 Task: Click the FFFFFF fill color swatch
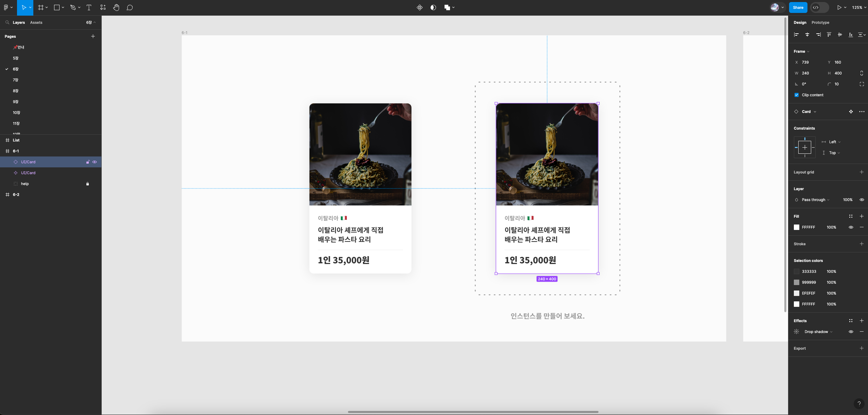click(x=797, y=227)
